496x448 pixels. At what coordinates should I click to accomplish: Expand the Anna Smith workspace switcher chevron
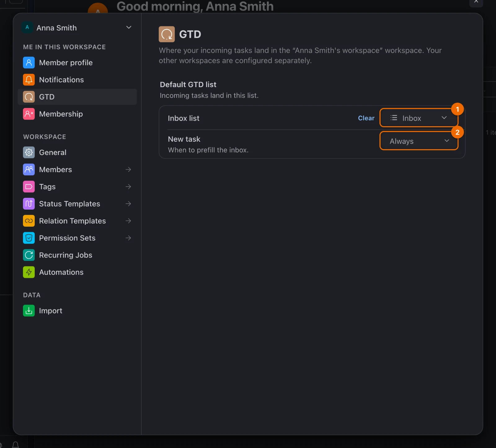pyautogui.click(x=129, y=27)
